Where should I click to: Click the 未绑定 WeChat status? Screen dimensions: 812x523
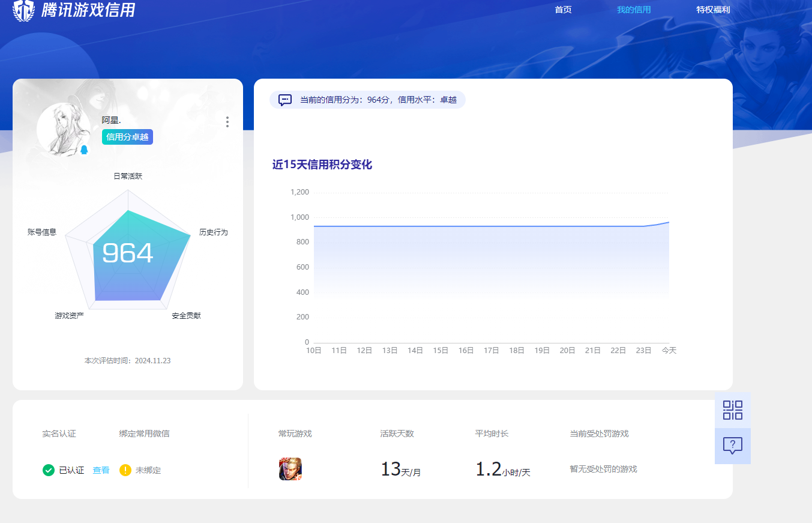[x=148, y=470]
